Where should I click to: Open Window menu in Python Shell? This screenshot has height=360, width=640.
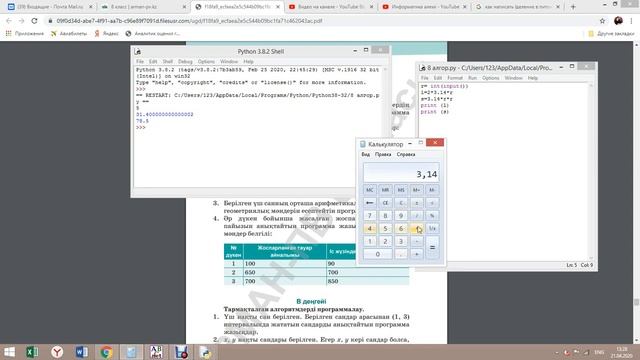pyautogui.click(x=229, y=62)
